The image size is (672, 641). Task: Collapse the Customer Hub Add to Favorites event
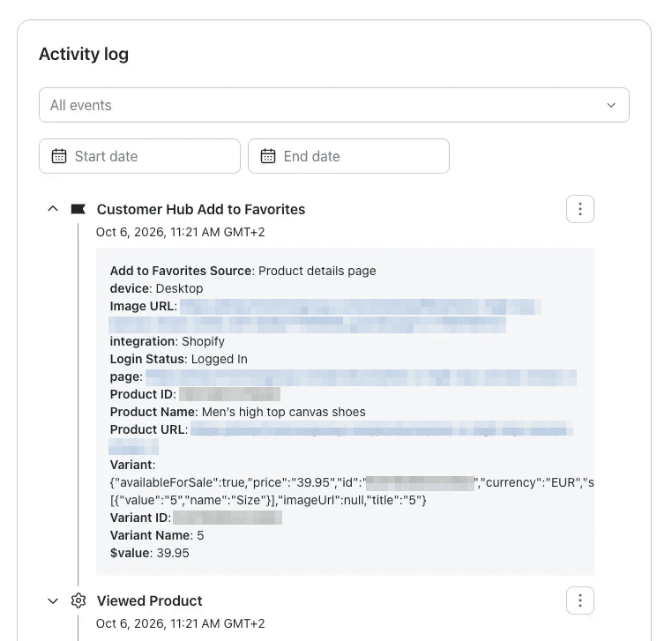(53, 209)
